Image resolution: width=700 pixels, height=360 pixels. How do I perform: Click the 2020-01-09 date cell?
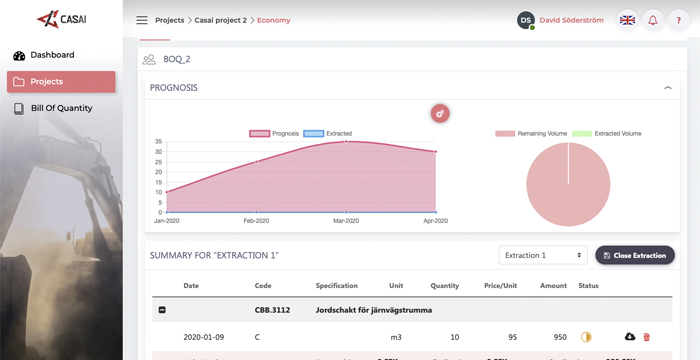(x=204, y=337)
